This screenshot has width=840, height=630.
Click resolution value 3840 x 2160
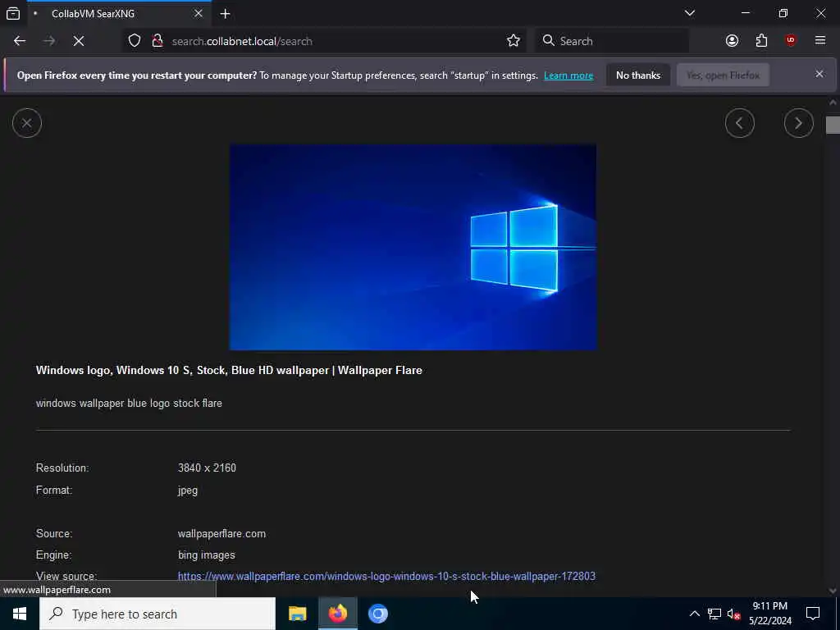(207, 468)
